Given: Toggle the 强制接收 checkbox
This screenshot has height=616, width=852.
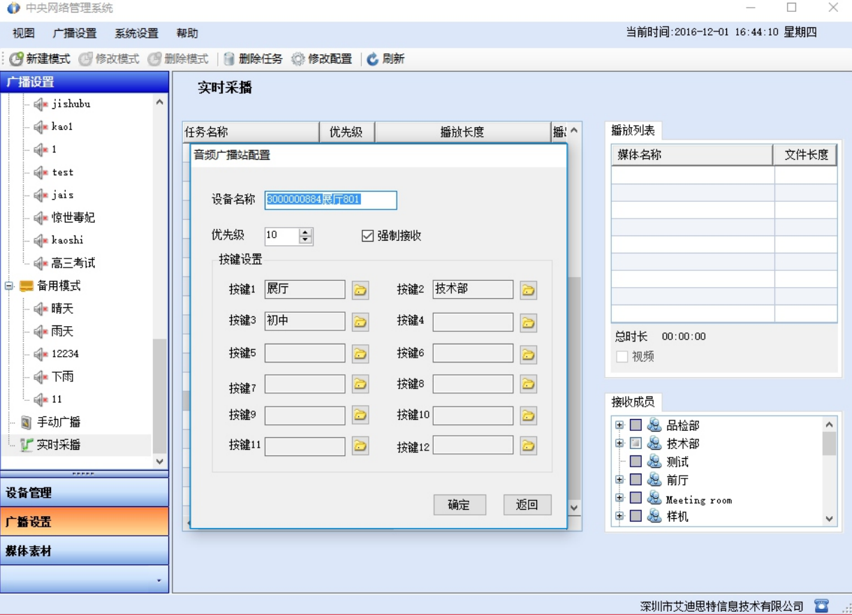Looking at the screenshot, I should [368, 236].
